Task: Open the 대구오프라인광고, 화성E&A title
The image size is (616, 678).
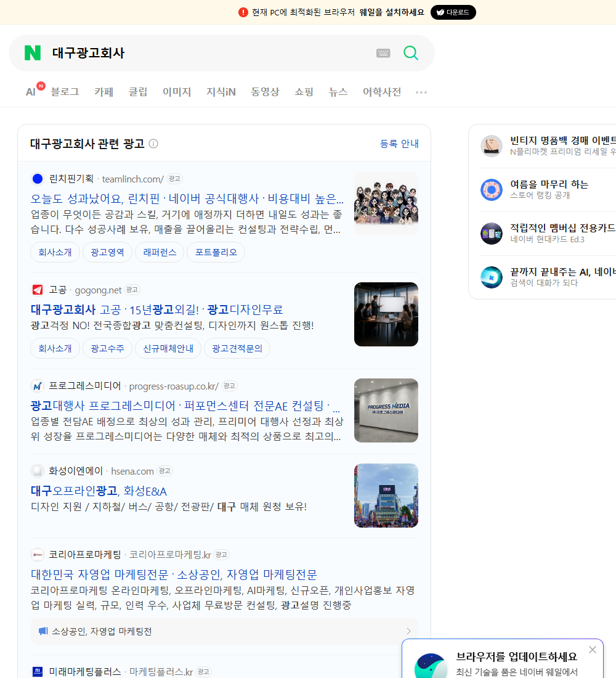Action: [99, 491]
